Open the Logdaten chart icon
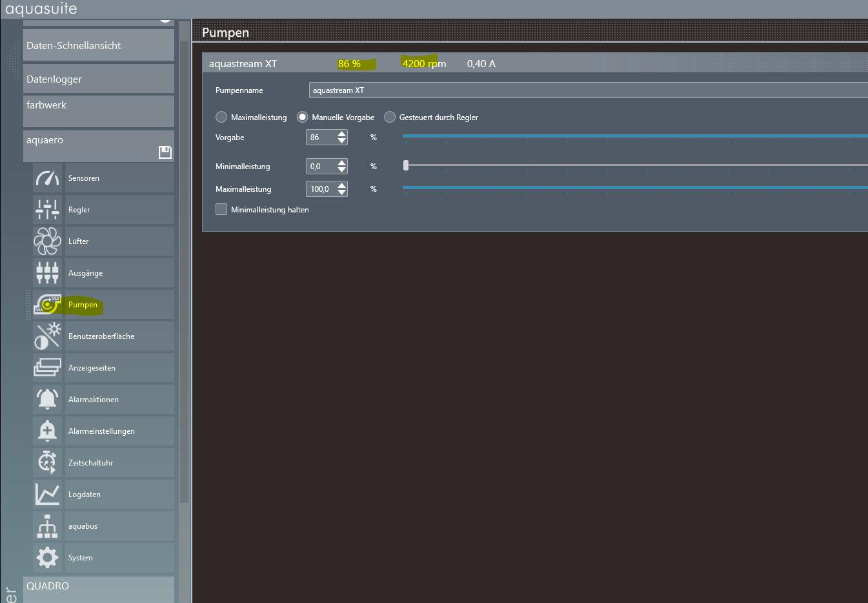This screenshot has width=868, height=603. 47,495
